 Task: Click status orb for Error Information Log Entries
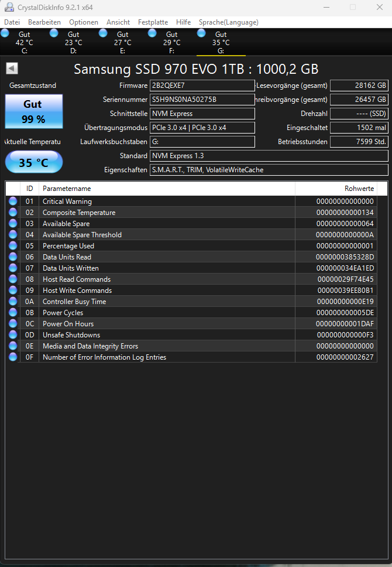pos(13,357)
